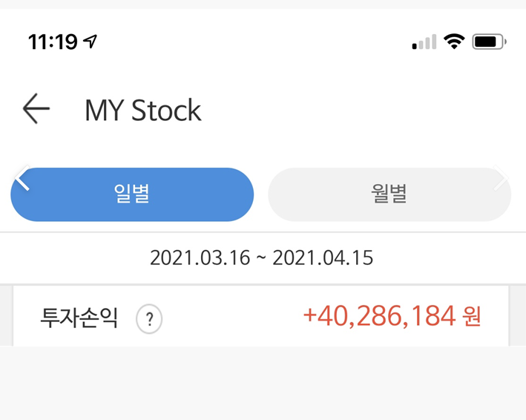Tap the +40,286,184 profit amount
The width and height of the screenshot is (526, 420).
tap(378, 317)
